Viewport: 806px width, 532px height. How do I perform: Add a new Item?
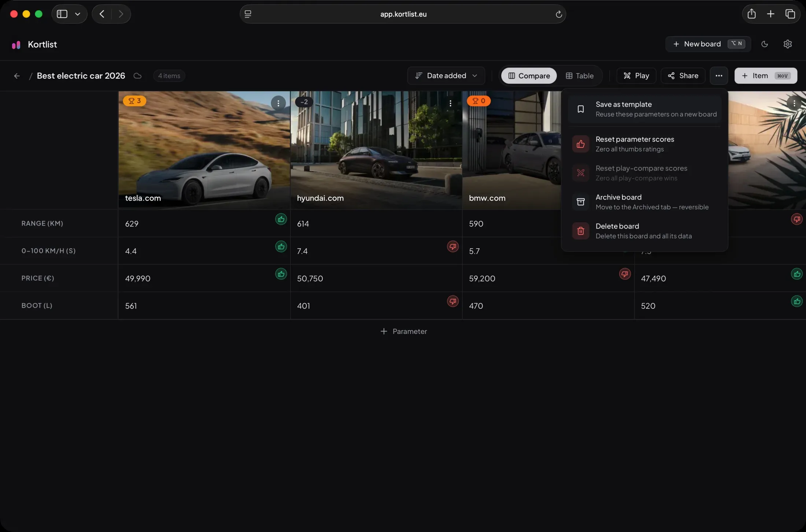point(766,76)
